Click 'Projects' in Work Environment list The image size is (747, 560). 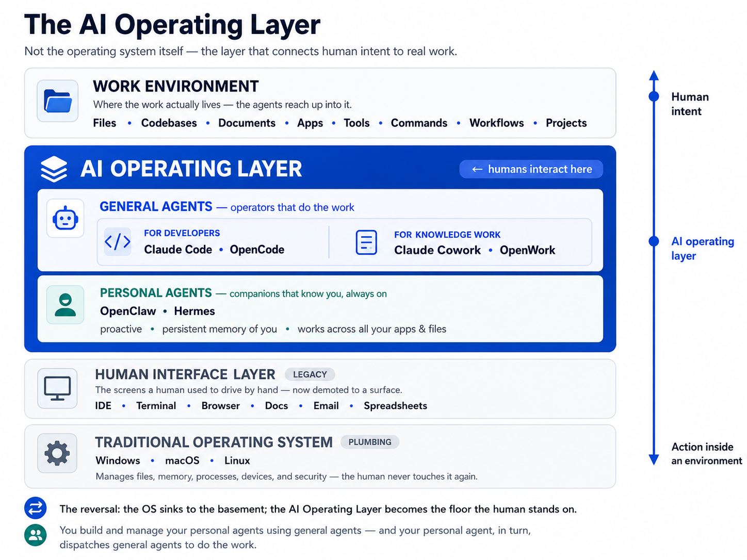click(x=566, y=123)
